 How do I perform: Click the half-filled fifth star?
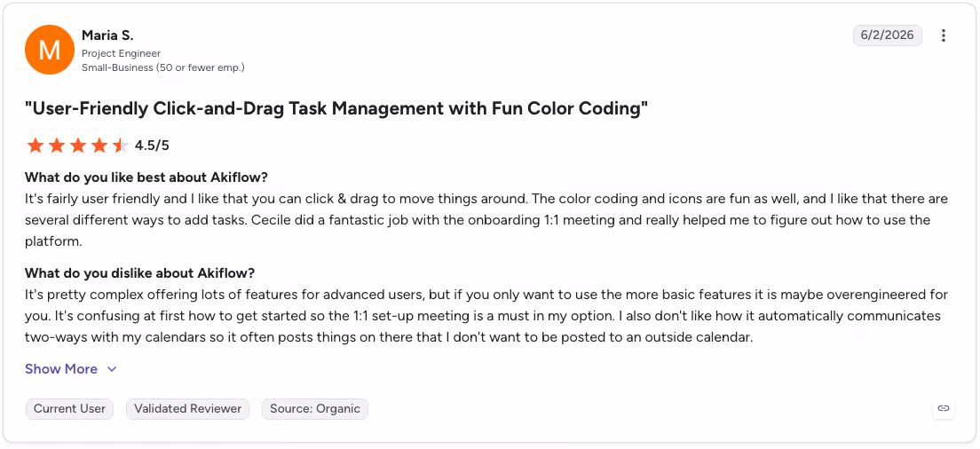pyautogui.click(x=121, y=146)
